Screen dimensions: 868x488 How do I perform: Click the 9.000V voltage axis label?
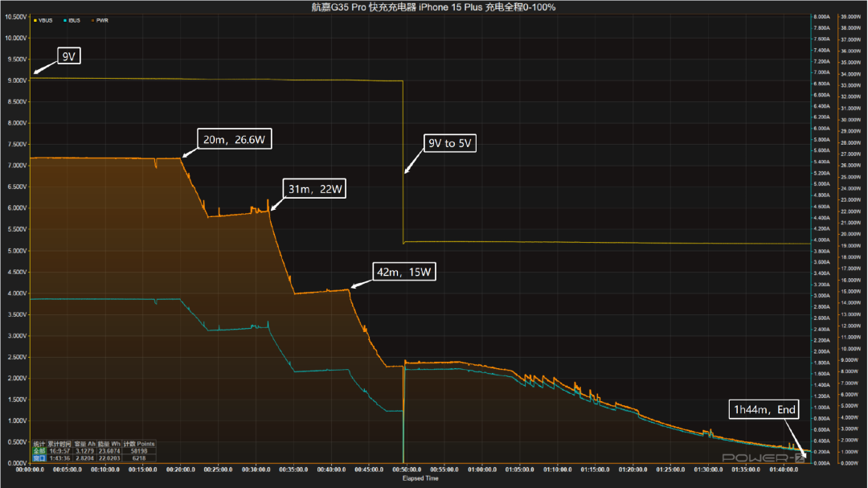(17, 81)
